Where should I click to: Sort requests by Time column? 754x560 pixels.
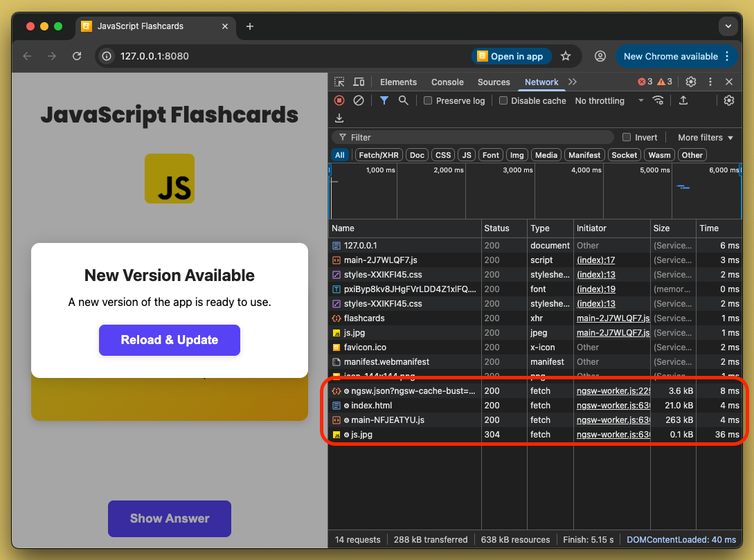click(719, 228)
